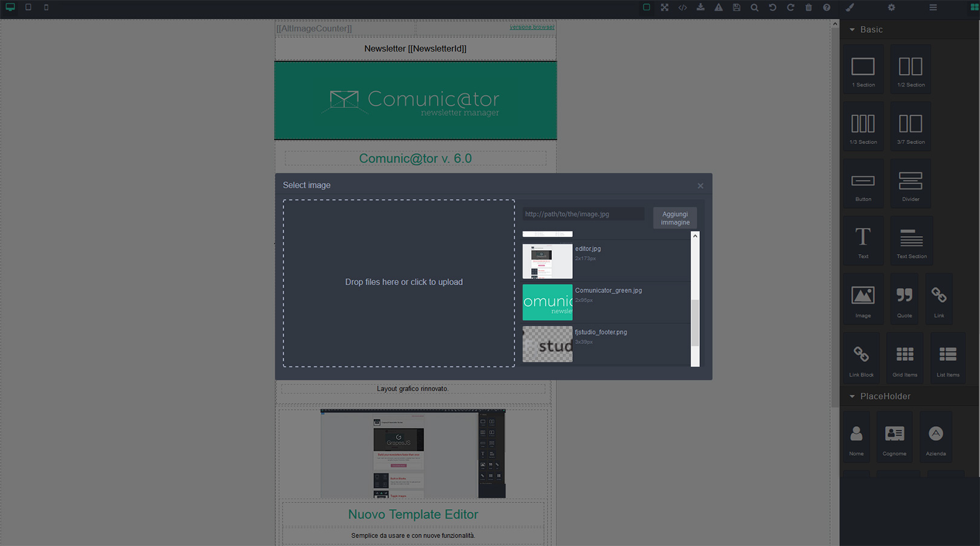The height and width of the screenshot is (546, 980).
Task: Choose the editor.jpg thumbnail
Action: (547, 261)
